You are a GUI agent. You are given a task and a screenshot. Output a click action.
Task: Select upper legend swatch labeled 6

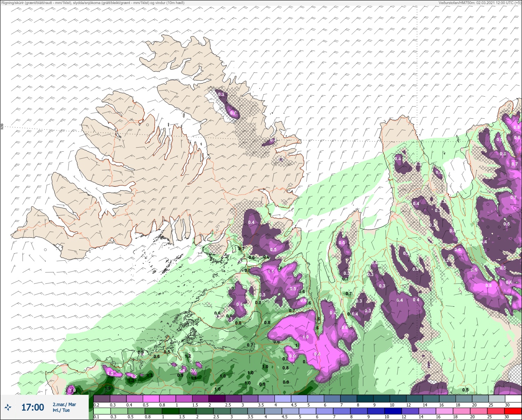point(332,398)
